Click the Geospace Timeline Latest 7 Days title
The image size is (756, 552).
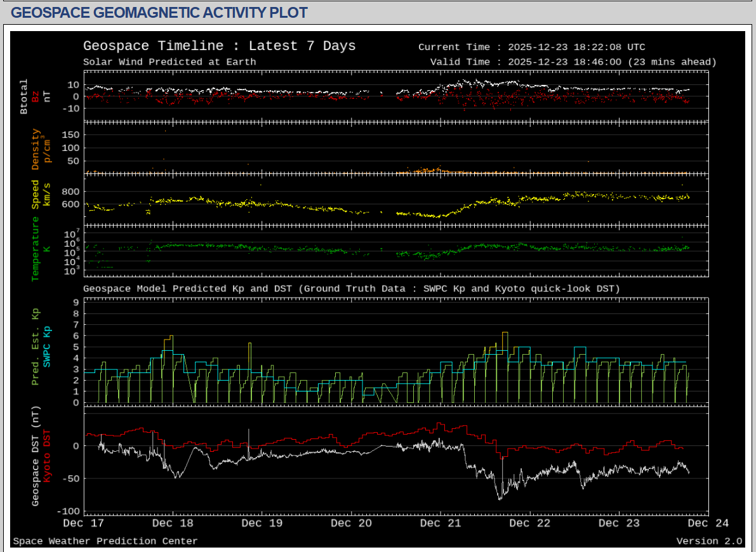click(219, 46)
